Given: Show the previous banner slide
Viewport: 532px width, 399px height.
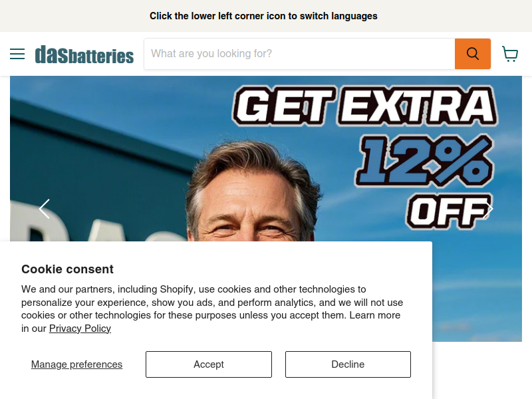Looking at the screenshot, I should 45,209.
